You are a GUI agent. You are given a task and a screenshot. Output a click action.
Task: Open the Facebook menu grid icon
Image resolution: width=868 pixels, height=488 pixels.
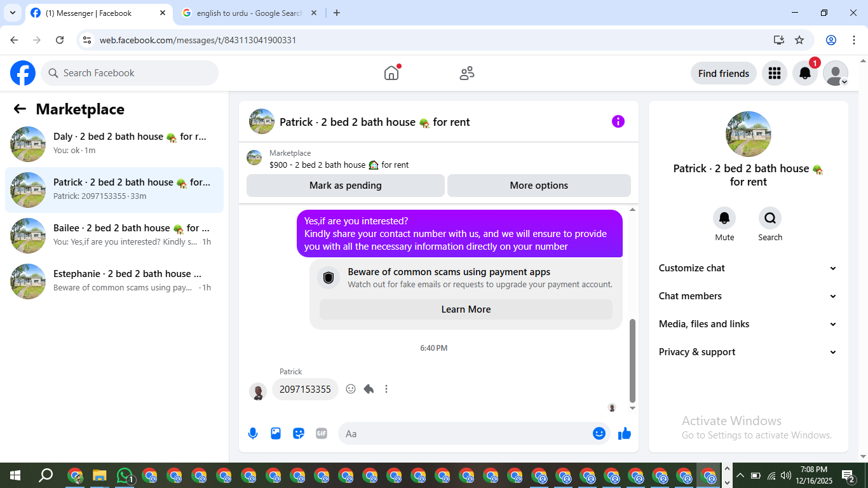(774, 73)
